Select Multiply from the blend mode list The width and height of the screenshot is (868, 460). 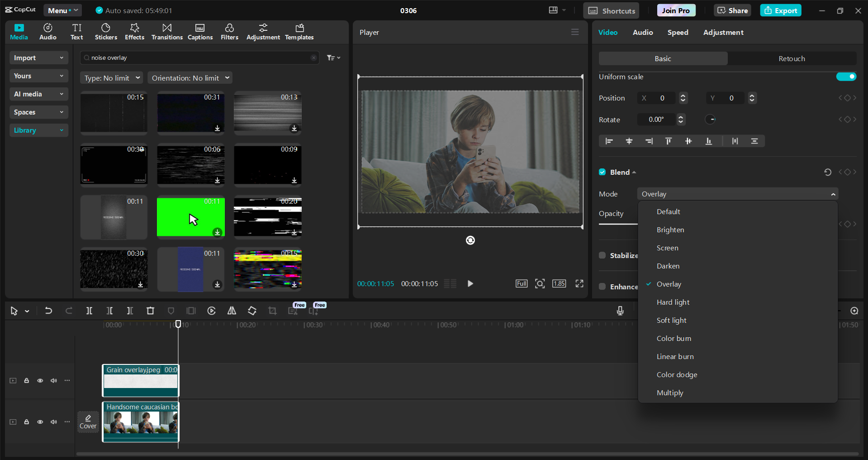click(x=670, y=393)
